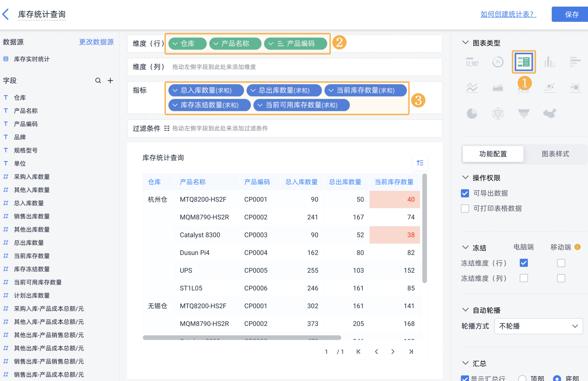
Task: Select the line chart type icon
Action: point(472,87)
